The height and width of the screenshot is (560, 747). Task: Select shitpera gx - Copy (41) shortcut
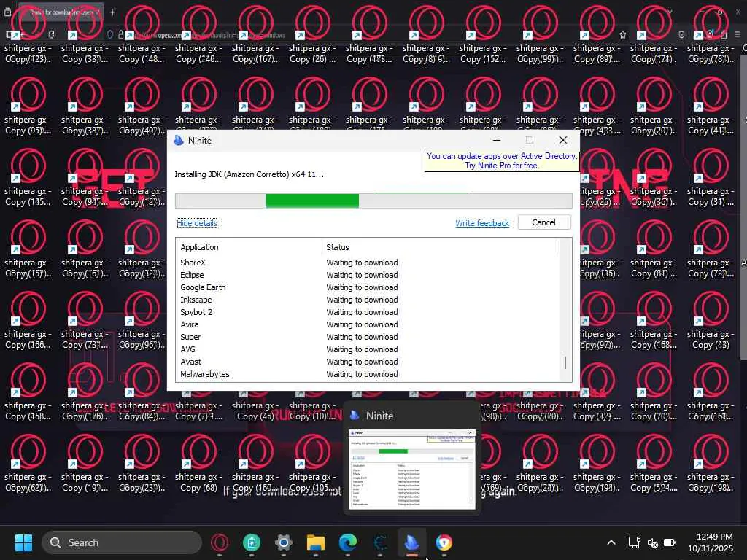711,106
